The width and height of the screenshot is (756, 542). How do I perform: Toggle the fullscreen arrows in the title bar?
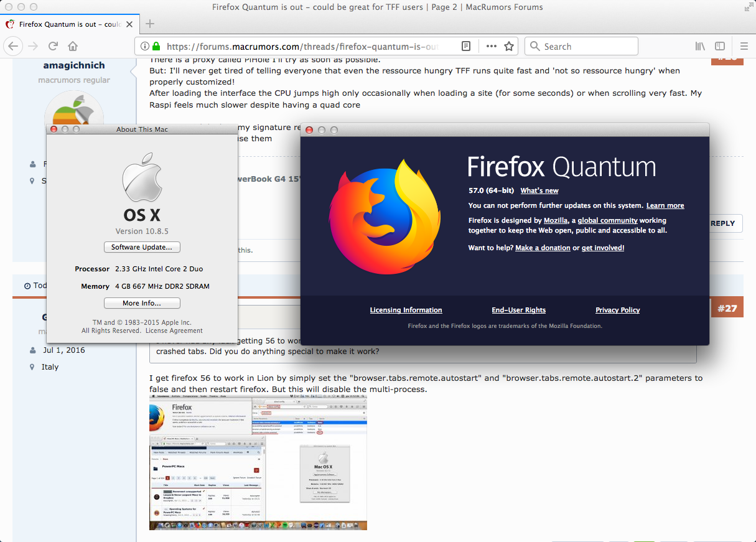click(747, 7)
